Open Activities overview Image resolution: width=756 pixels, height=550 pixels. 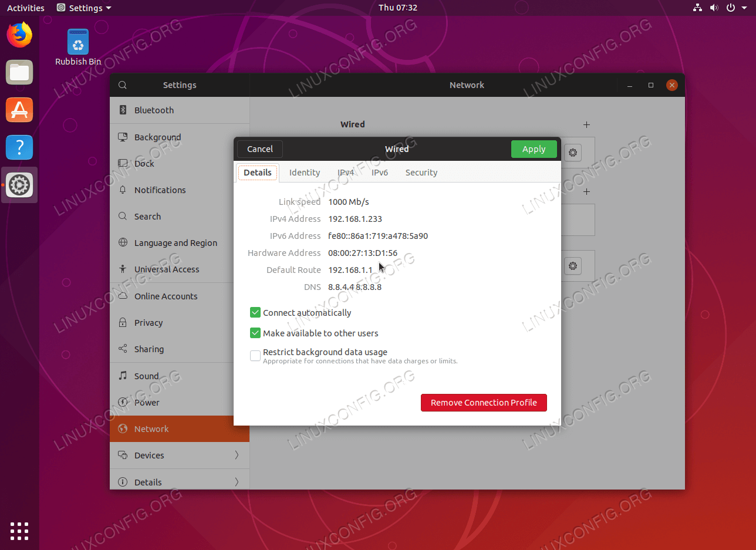26,8
